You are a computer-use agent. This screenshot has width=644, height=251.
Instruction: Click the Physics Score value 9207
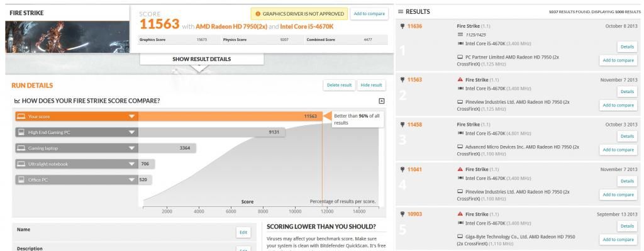click(x=285, y=40)
